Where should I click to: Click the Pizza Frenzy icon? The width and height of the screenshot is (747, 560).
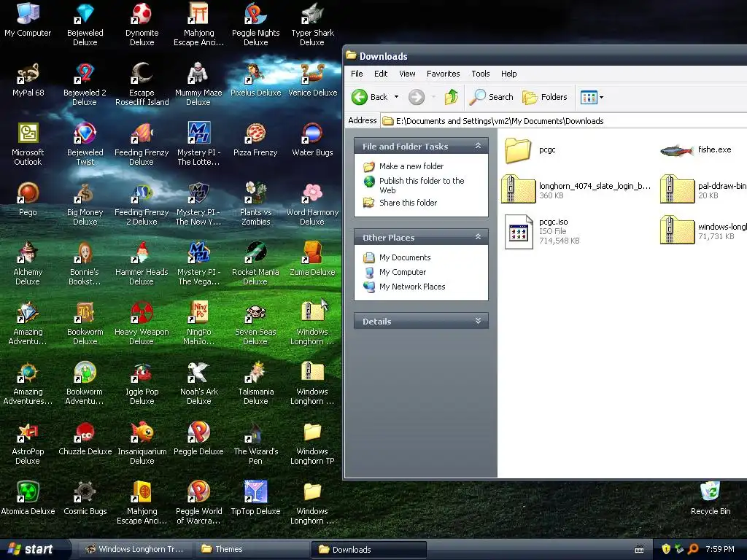click(x=256, y=139)
